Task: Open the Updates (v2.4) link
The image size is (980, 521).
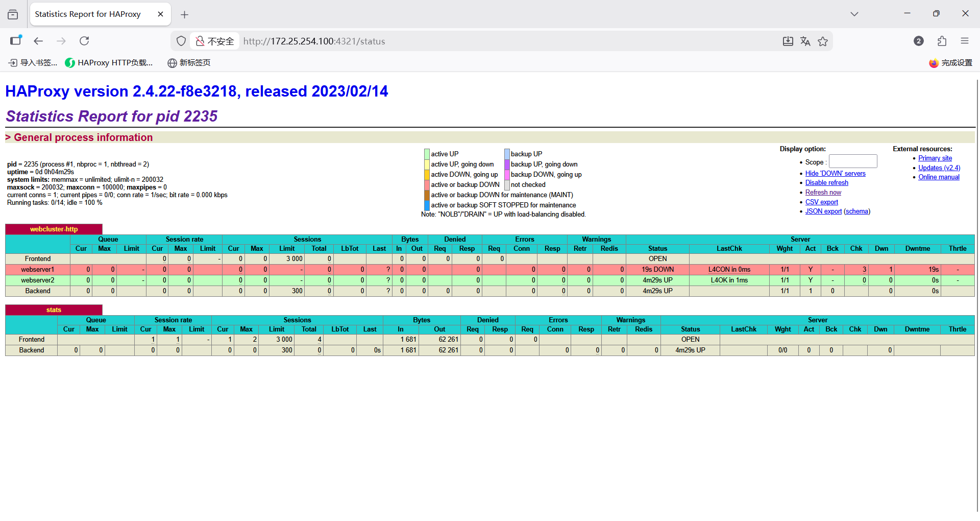Action: pyautogui.click(x=939, y=168)
